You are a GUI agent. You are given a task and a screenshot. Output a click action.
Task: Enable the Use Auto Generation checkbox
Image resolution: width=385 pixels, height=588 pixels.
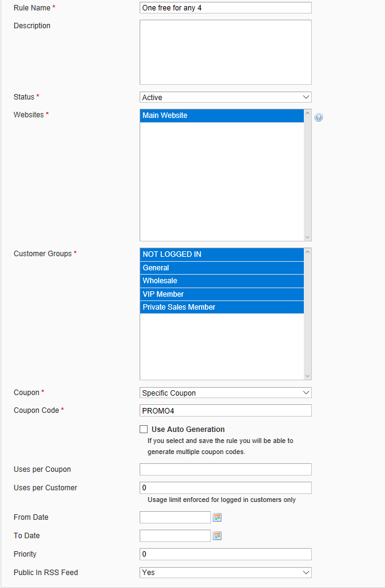[x=144, y=429]
